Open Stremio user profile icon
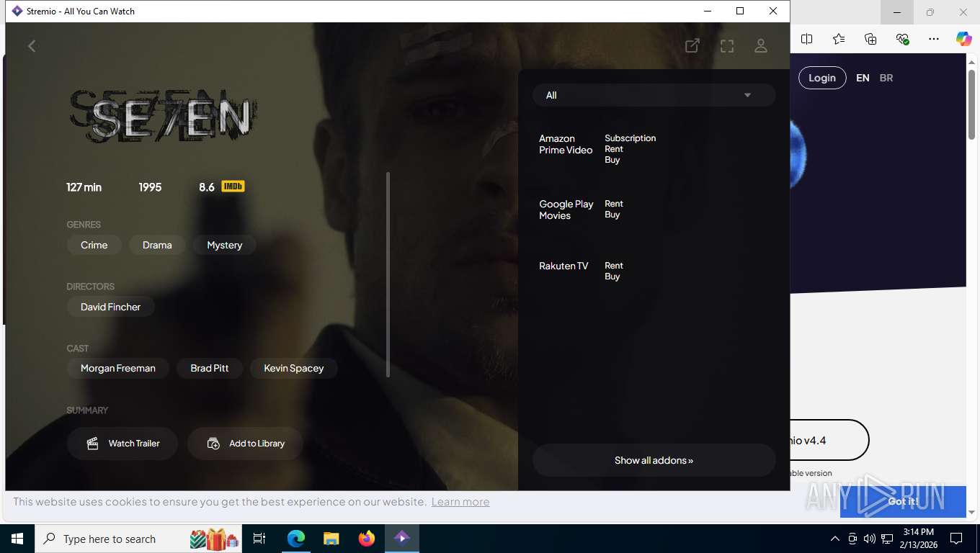 [x=761, y=46]
